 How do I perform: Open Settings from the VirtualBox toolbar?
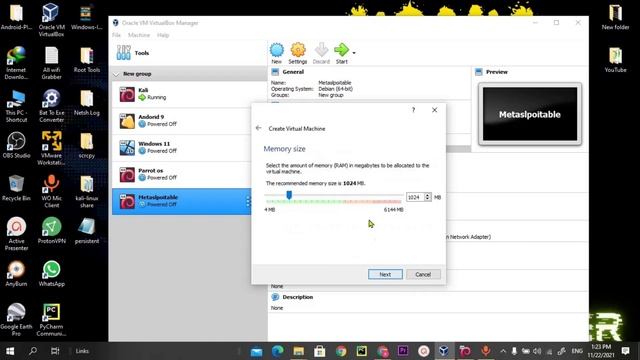pyautogui.click(x=298, y=53)
